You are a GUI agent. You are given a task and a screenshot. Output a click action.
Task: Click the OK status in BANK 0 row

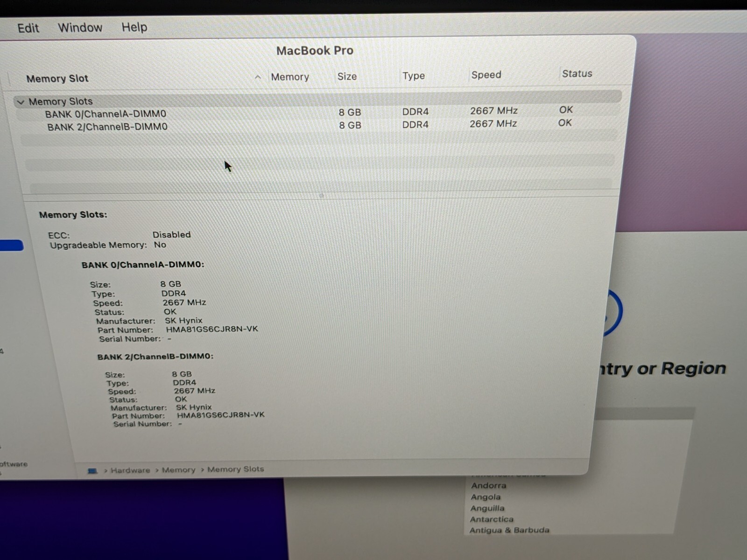coord(566,110)
